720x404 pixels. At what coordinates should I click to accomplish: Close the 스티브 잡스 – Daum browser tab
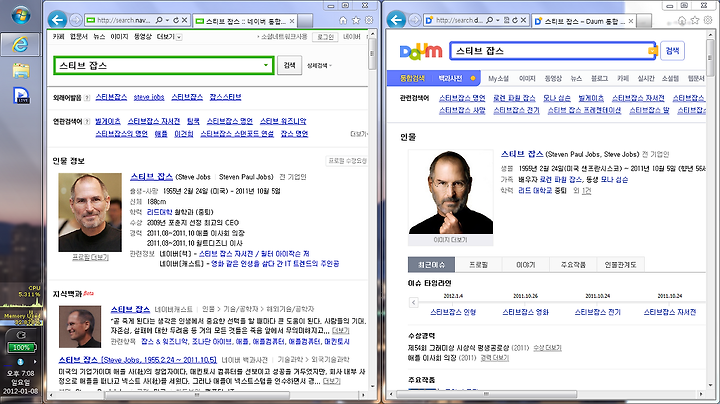pyautogui.click(x=631, y=21)
